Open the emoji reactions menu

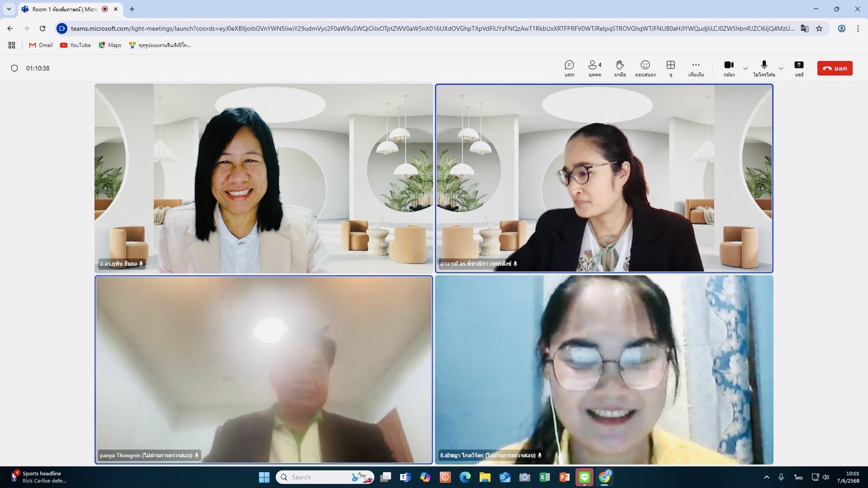(645, 68)
